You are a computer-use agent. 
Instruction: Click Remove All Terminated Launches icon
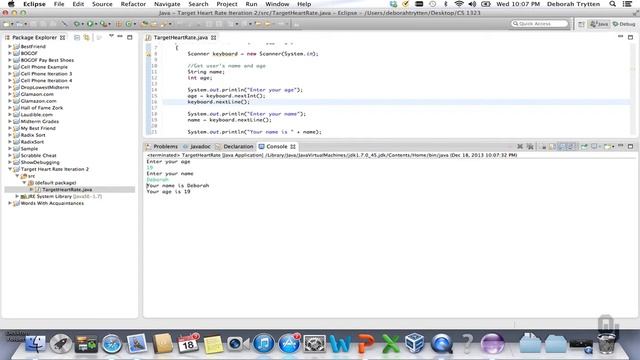(531, 147)
